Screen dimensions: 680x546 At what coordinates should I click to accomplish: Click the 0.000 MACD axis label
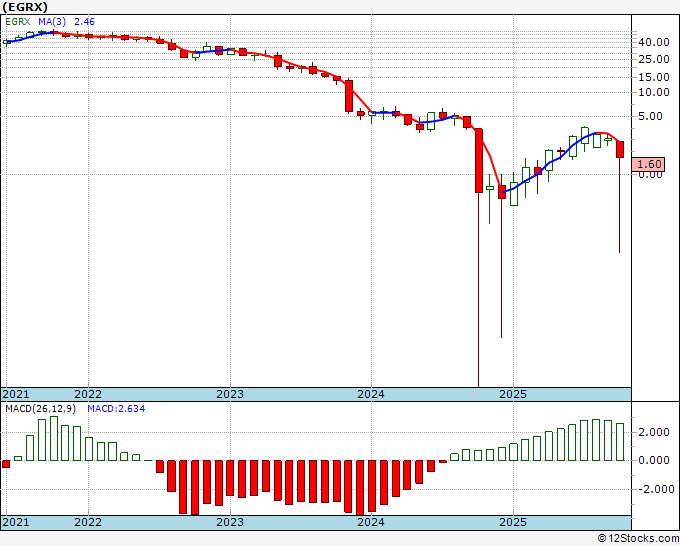[x=654, y=461]
